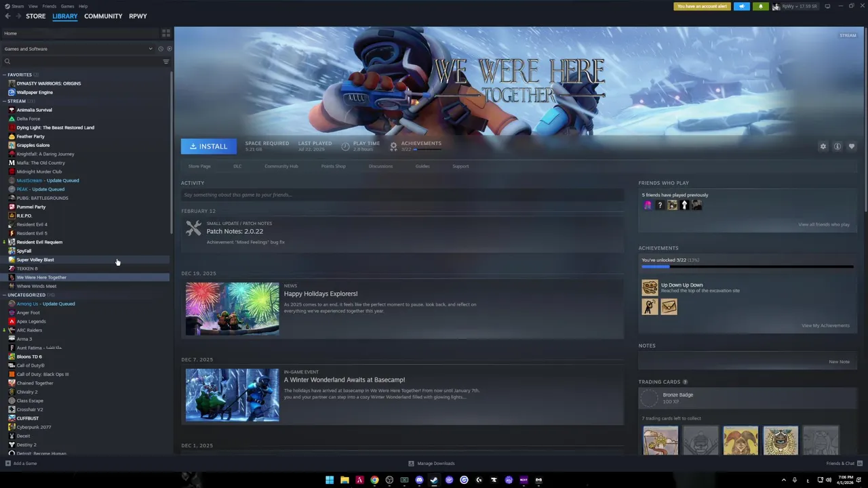The width and height of the screenshot is (868, 488).
Task: Click the achievements progress bar
Action: click(x=747, y=266)
